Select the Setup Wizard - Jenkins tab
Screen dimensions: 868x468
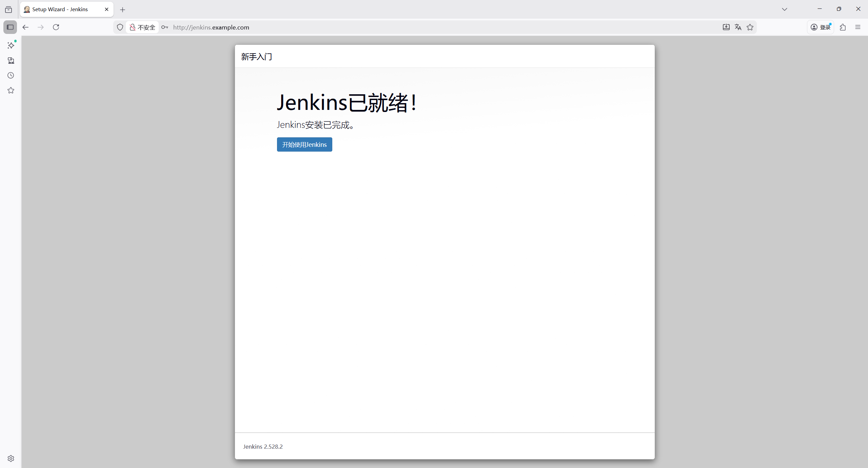(61, 9)
